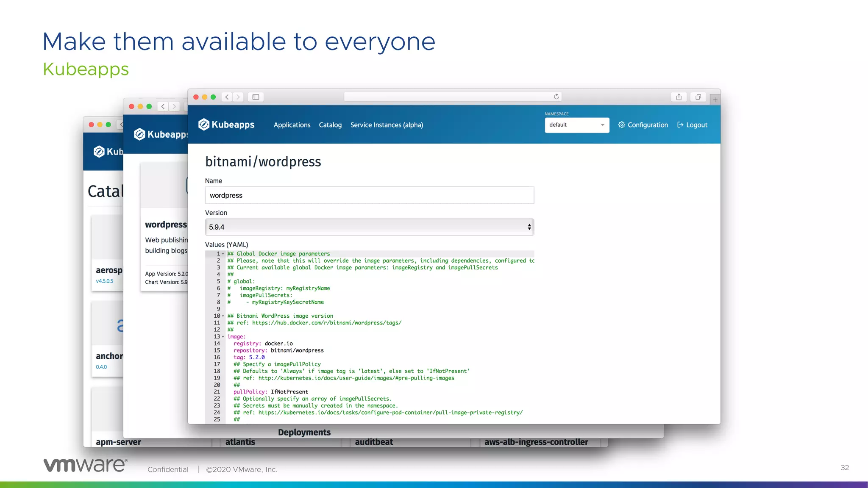Click the wordpress title in the middle window
Screen dimensions: 868x488
(x=166, y=225)
